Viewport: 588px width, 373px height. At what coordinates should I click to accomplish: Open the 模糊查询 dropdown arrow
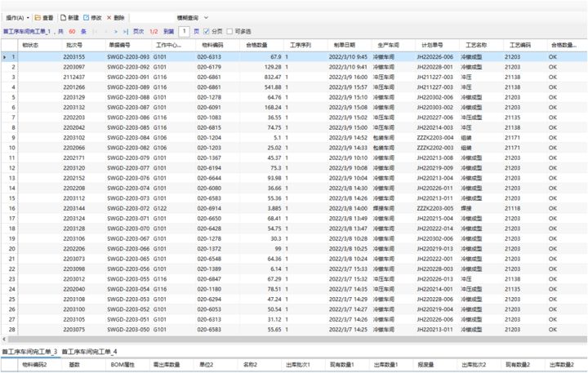[207, 18]
